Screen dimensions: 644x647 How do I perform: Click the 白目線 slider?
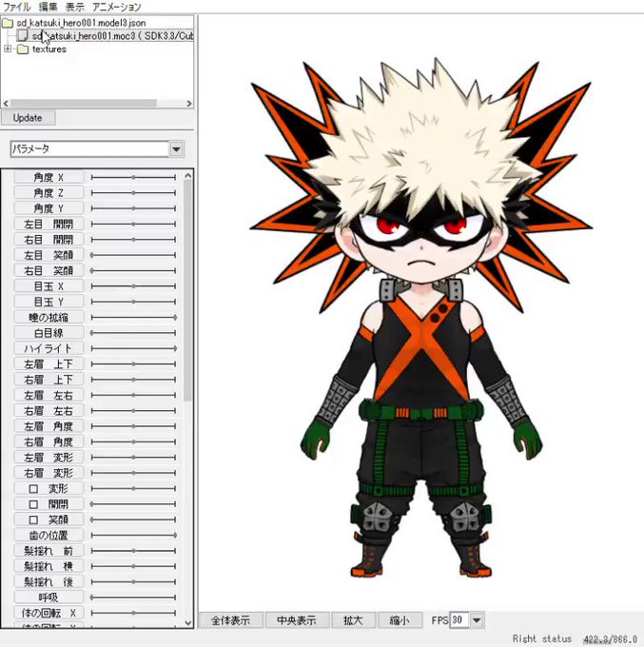click(x=133, y=333)
